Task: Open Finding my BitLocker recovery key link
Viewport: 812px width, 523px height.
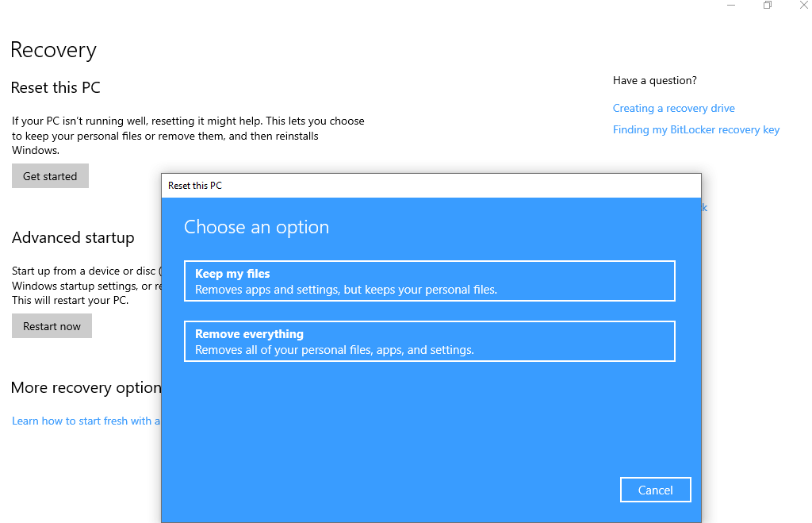Action: [x=695, y=129]
